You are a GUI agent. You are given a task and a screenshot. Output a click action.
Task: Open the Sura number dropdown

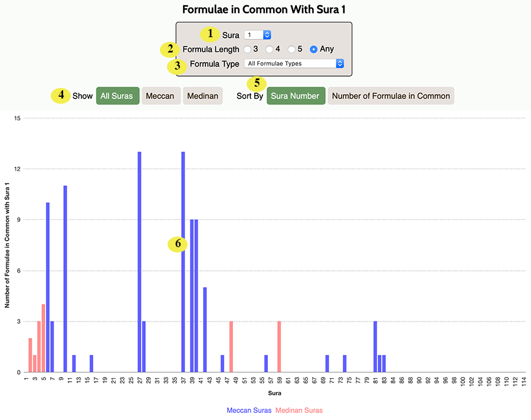(257, 35)
